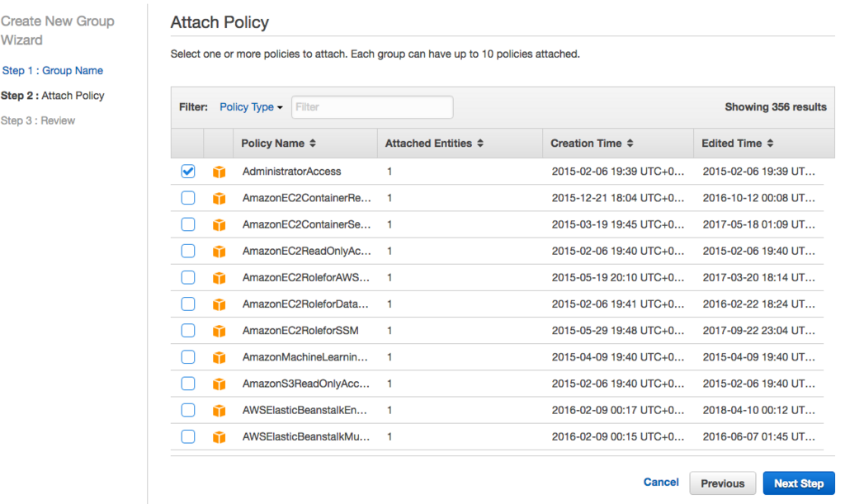Click the sort arrows icon on Creation Time
Screen dimensions: 845x504
click(x=630, y=144)
